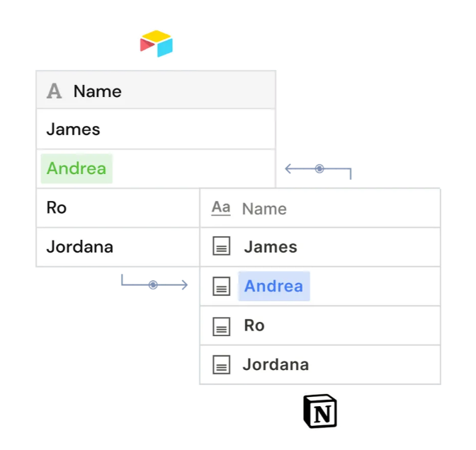The image size is (476, 450).
Task: Select the James cell in the Airtable table
Action: (156, 129)
